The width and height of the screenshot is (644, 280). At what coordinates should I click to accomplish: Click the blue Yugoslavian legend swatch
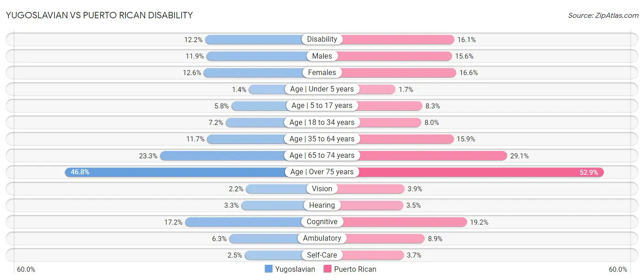coord(269,269)
